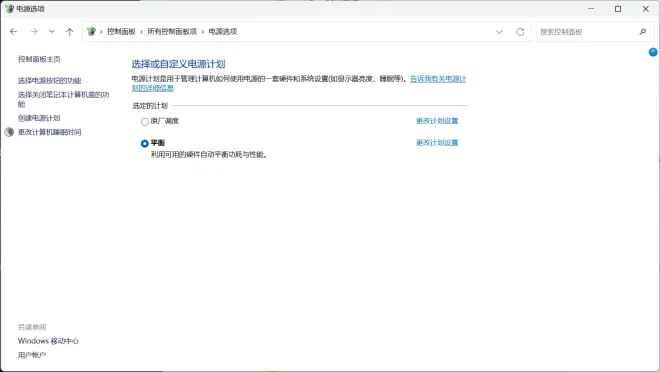
Task: Expand the chevron after 所有控制面板项
Action: pyautogui.click(x=203, y=32)
